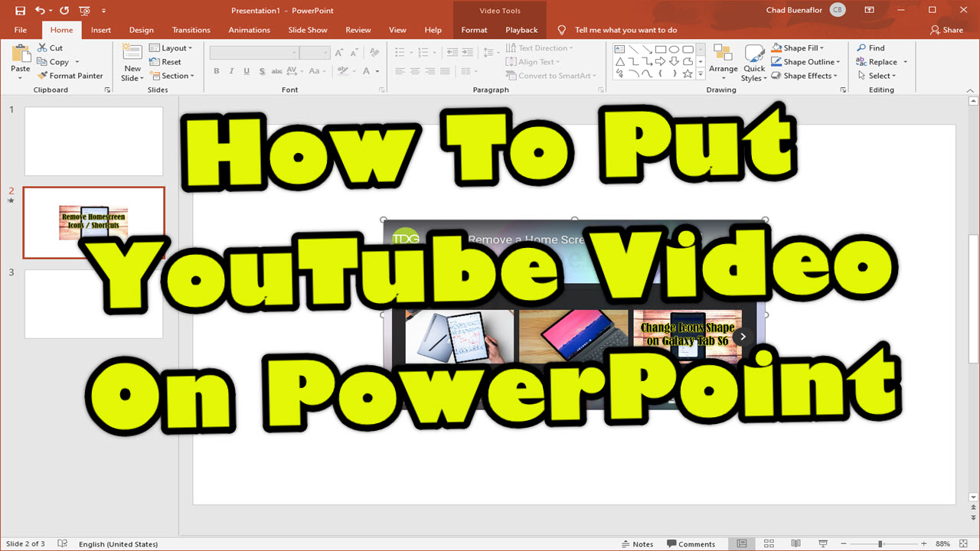Enable underline formatting
980x551 pixels.
pyautogui.click(x=246, y=70)
